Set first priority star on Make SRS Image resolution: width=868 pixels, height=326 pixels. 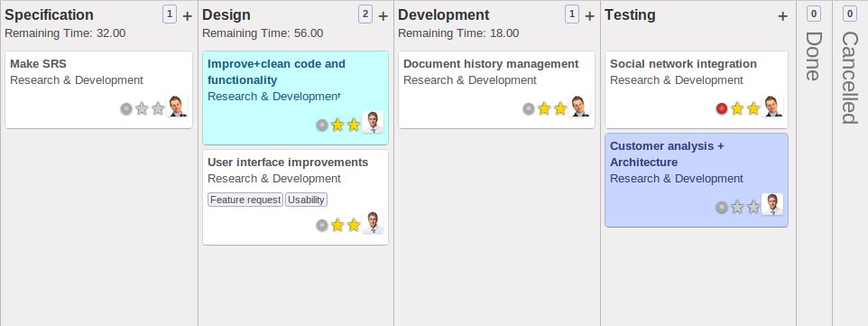click(x=142, y=108)
